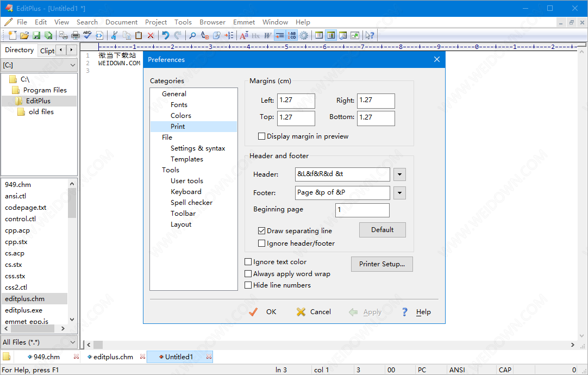Screen dimensions: 588x375
Task: Click the Default button
Action: pyautogui.click(x=383, y=230)
